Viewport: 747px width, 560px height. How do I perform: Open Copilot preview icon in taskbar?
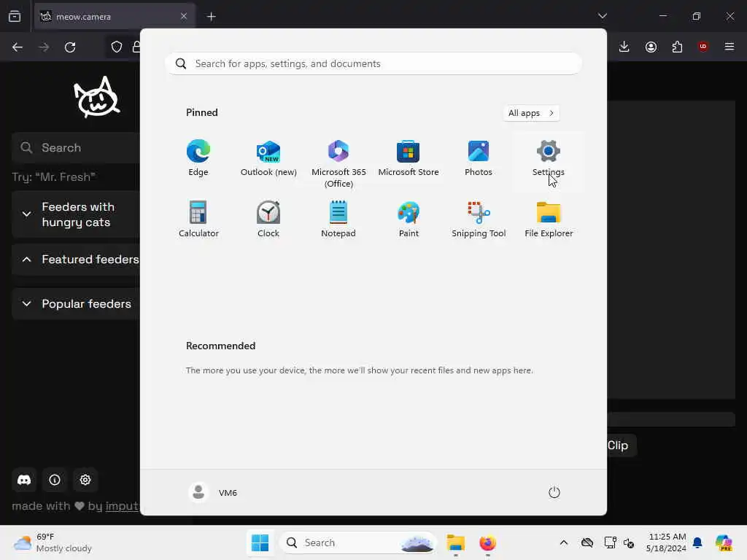click(724, 542)
